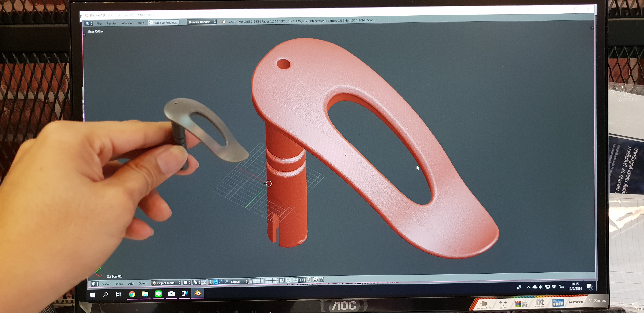This screenshot has height=313, width=644.
Task: Toggle manipulate center points only
Action: pyautogui.click(x=203, y=282)
